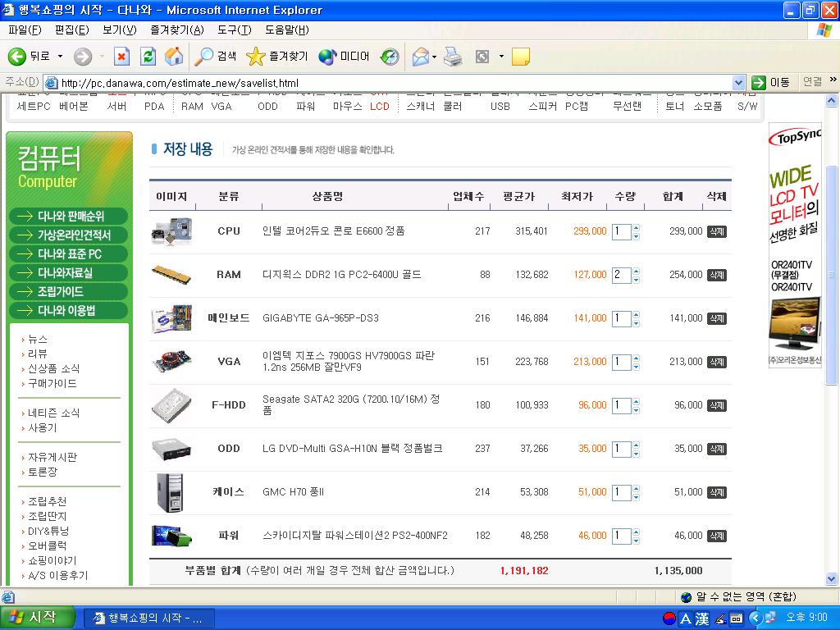Decrease RAM quantity with down arrow
Viewport: 840px width, 630px height.
636,280
